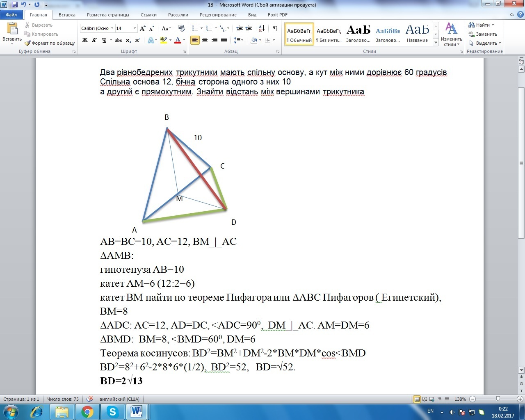Switch to the Вставка tab
Image resolution: width=525 pixels, height=420 pixels.
click(67, 15)
